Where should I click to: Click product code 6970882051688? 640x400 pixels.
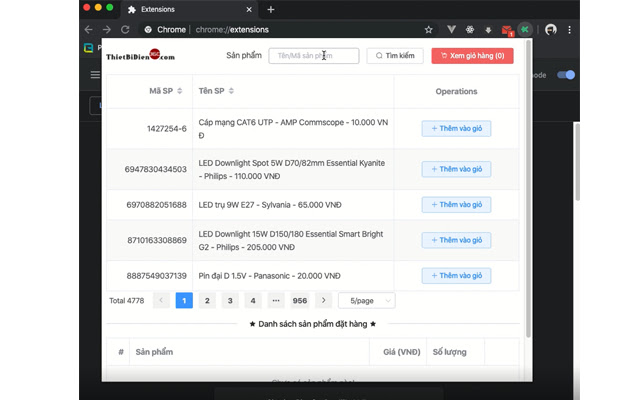coord(156,205)
